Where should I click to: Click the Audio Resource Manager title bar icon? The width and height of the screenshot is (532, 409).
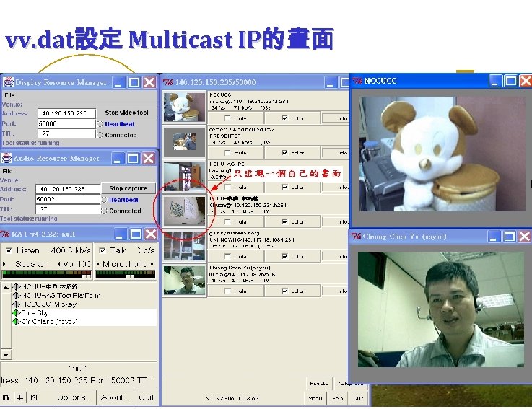pos(6,158)
